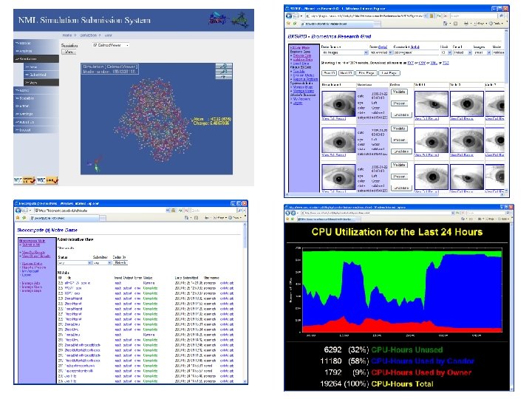Click the print icon in the BXGrid browser toolbar
Screen dimensions: 532x399
coord(466,24)
